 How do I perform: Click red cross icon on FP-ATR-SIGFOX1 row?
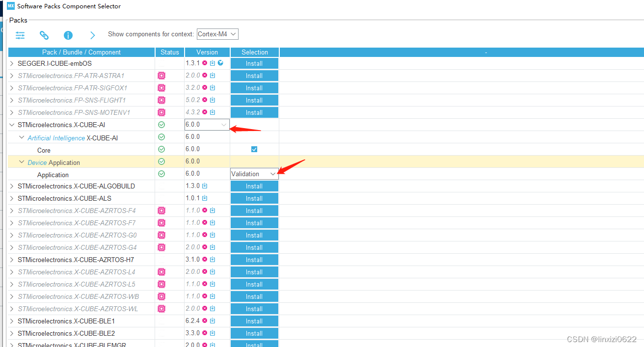tap(205, 88)
